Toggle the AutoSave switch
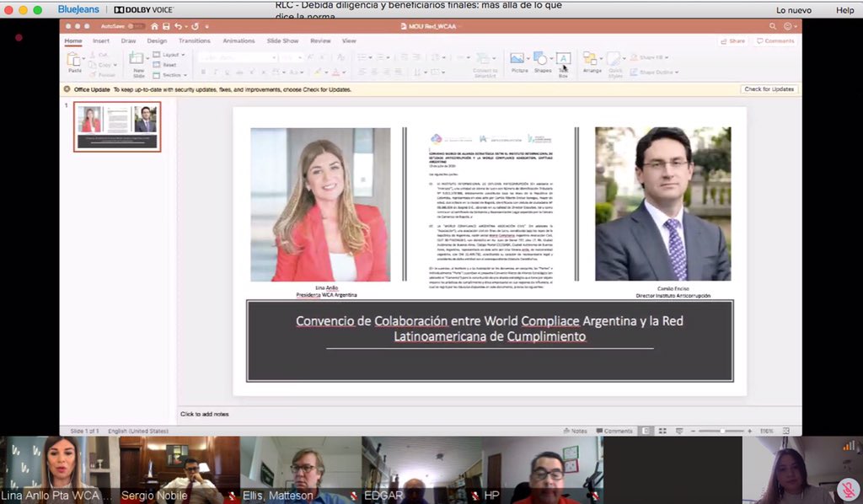Viewport: 863px width, 504px height. pos(136,26)
